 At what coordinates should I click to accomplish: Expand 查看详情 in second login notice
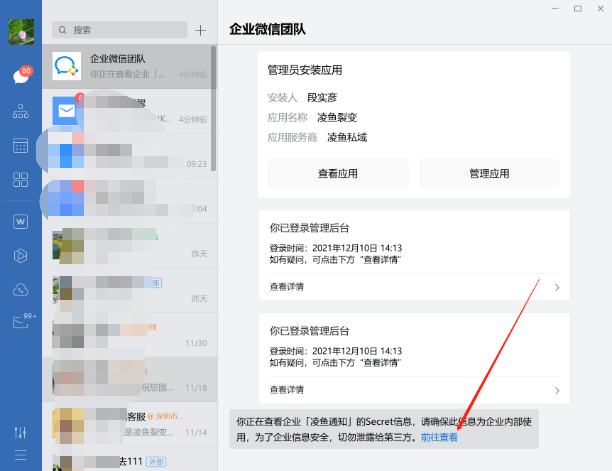(413, 389)
